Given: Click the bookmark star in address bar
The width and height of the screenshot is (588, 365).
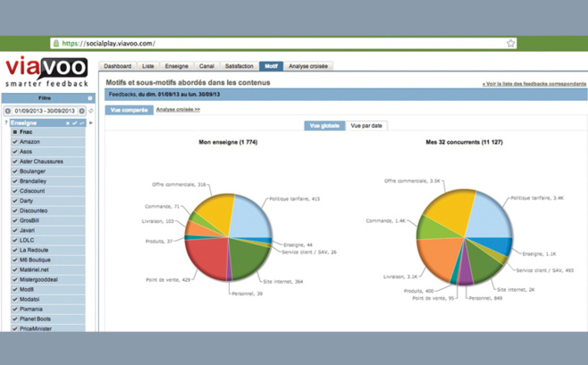Looking at the screenshot, I should pos(511,43).
